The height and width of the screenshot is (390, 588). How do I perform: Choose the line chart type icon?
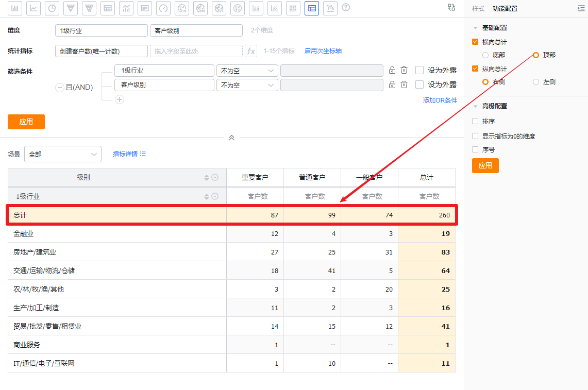[x=33, y=8]
